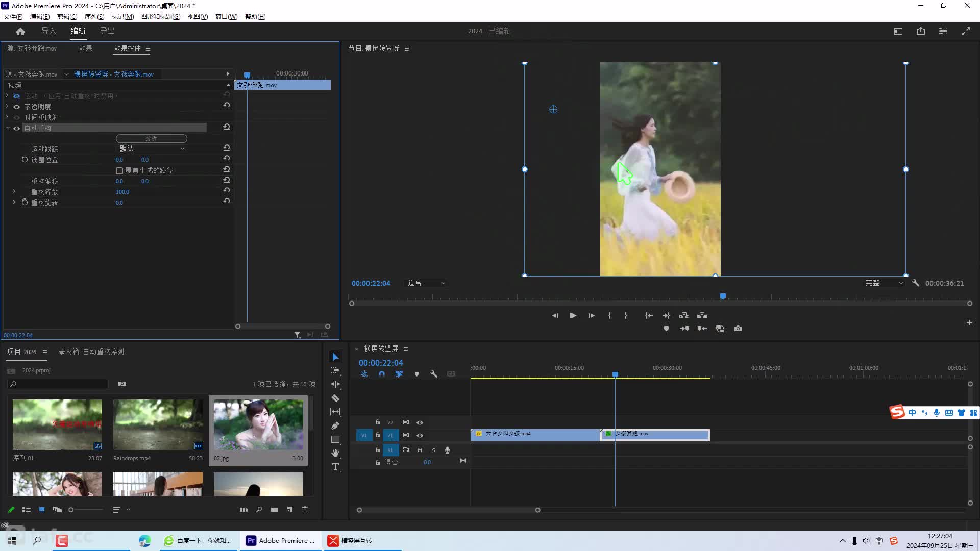Toggle full-screen video output icon
Image resolution: width=980 pixels, height=551 pixels.
966,31
